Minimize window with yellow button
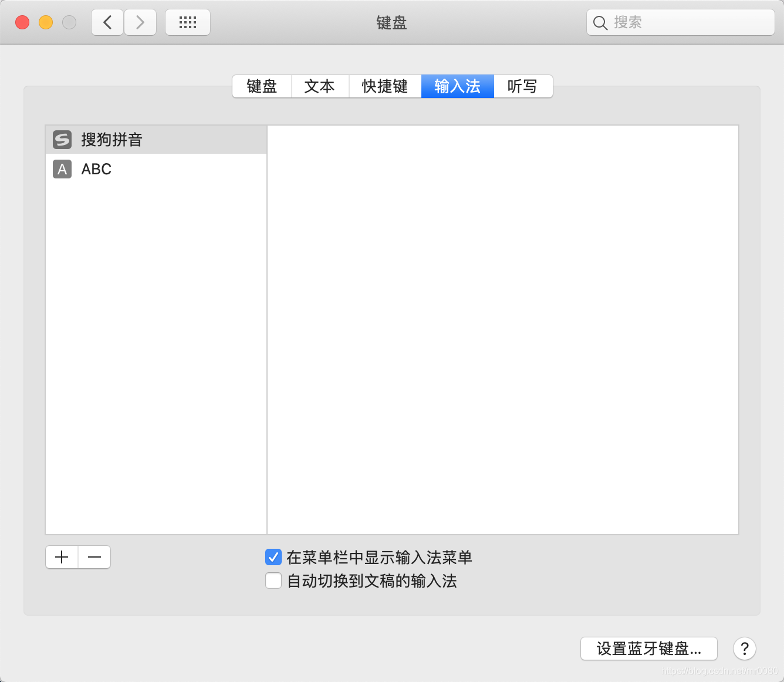784x682 pixels. pos(46,22)
